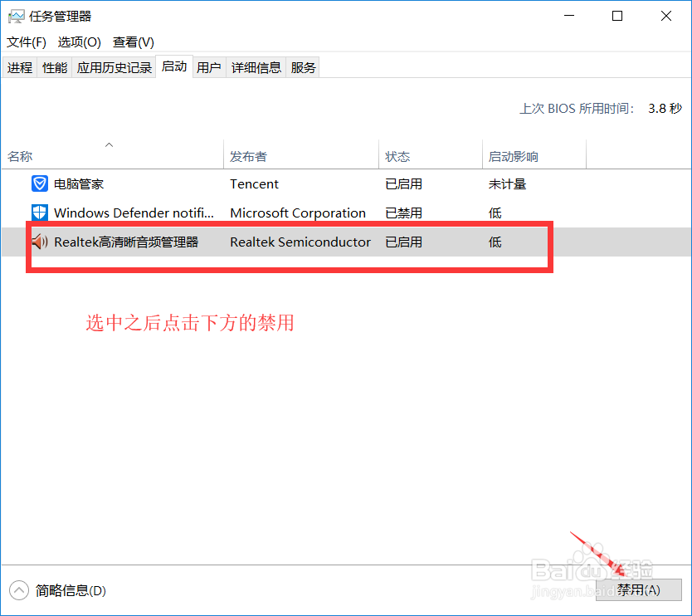Open the 文件(F) menu
The image size is (692, 616).
27,42
